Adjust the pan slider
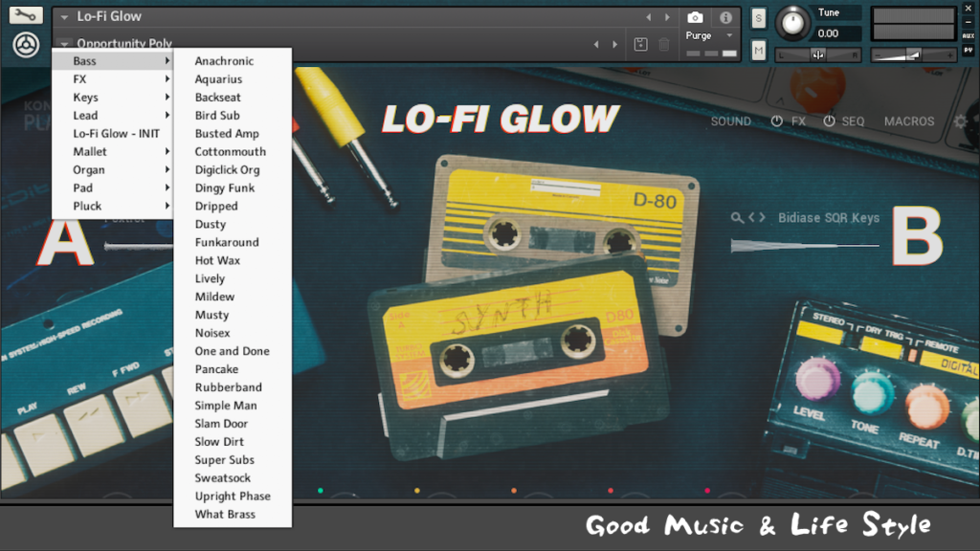Viewport: 980px width, 551px height. coord(818,55)
